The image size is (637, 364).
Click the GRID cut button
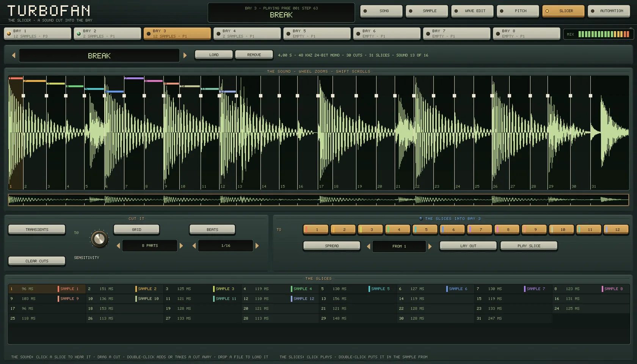coord(136,230)
